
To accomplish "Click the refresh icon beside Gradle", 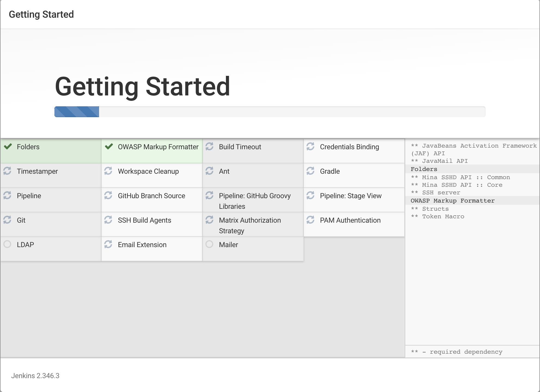I will pos(310,171).
